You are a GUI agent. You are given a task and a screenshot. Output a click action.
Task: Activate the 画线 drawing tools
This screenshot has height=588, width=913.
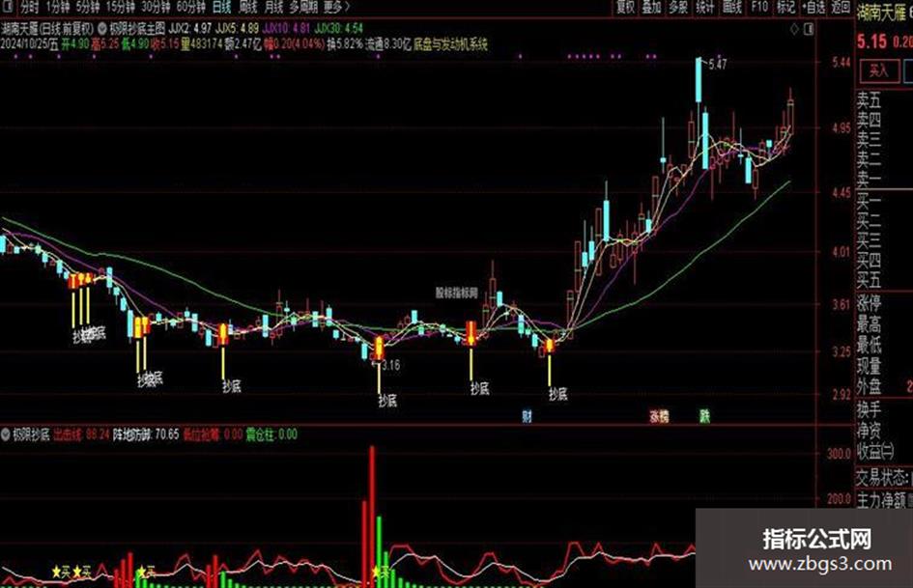tap(732, 7)
